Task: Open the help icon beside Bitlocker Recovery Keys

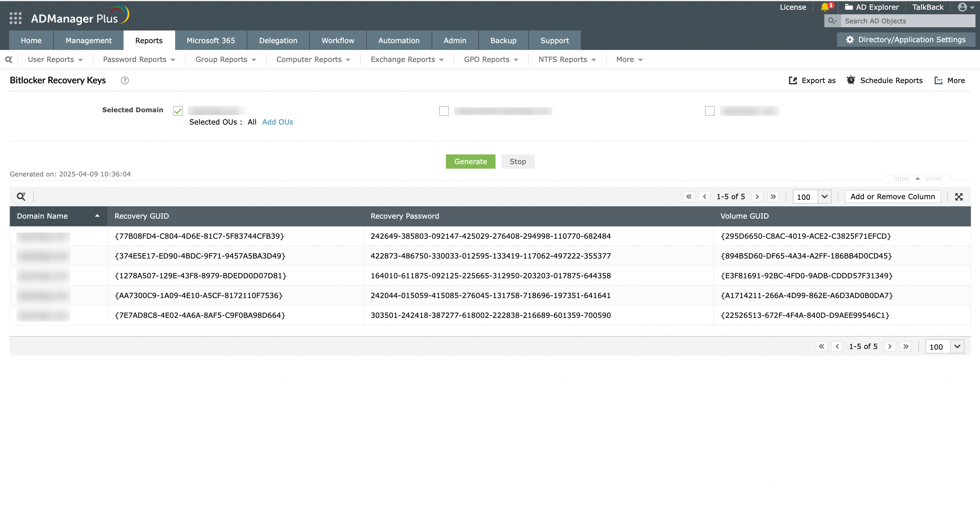Action: 125,80
